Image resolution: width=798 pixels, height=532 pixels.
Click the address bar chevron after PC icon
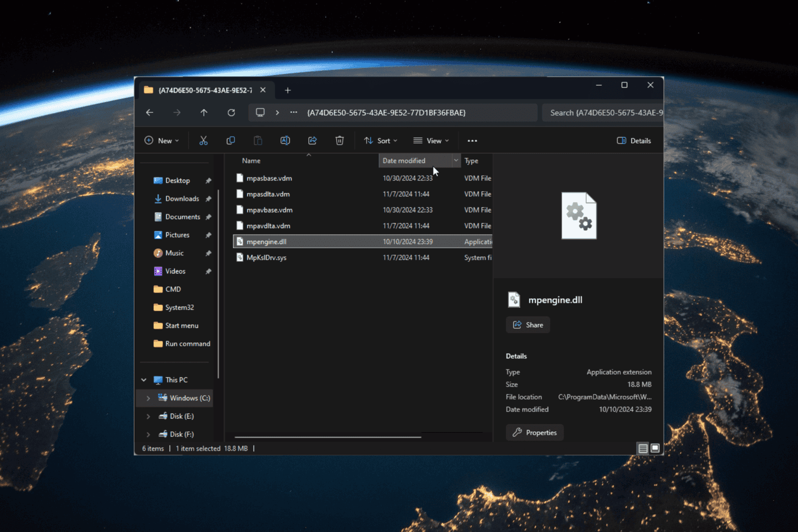[277, 113]
